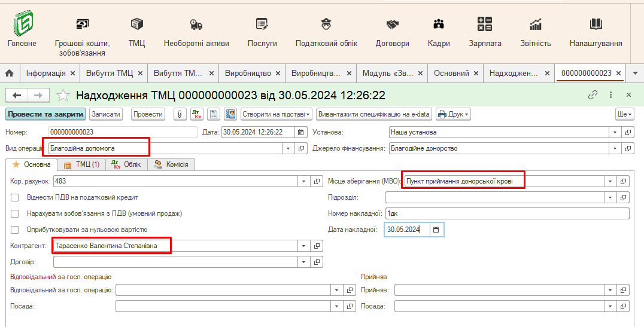This screenshot has height=327, width=644.
Task: Click the paperclip attached files icon
Action: (180, 114)
